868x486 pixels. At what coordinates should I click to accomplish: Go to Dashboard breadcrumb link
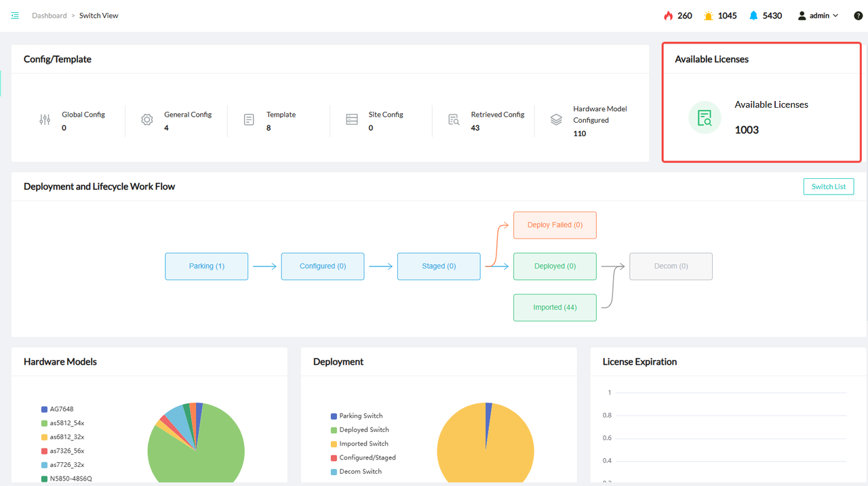49,16
